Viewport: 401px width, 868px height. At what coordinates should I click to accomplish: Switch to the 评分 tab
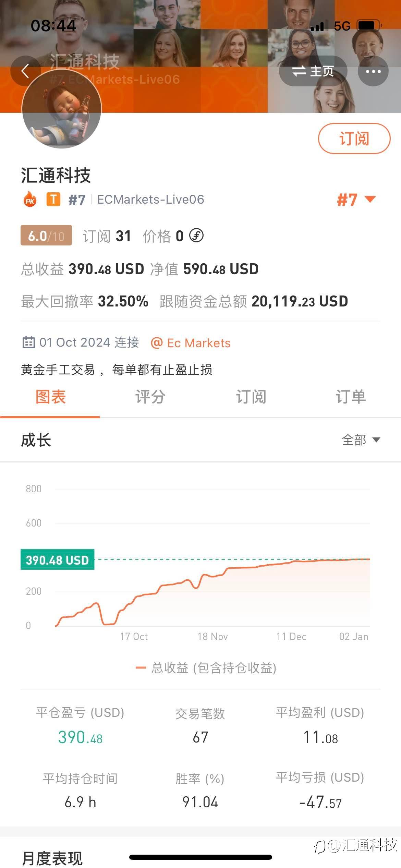pyautogui.click(x=150, y=397)
